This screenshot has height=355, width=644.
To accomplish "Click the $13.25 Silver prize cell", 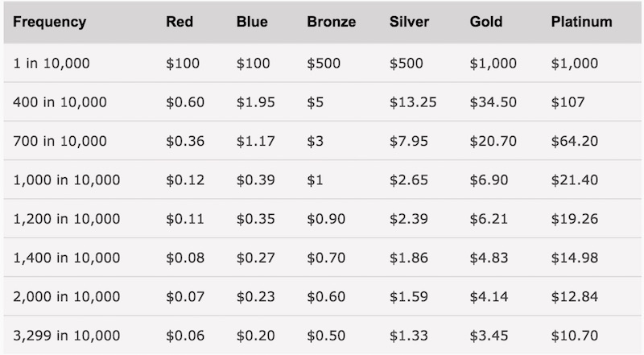I will (x=412, y=102).
